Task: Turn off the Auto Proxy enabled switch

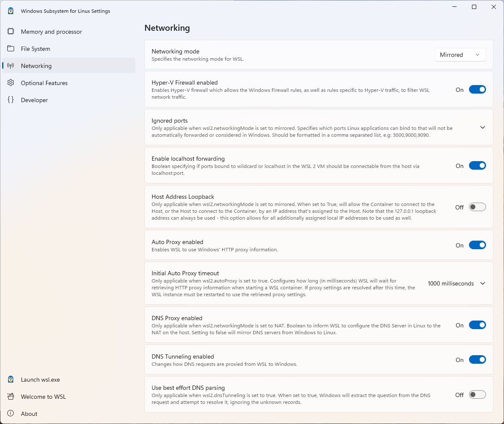Action: click(x=478, y=245)
